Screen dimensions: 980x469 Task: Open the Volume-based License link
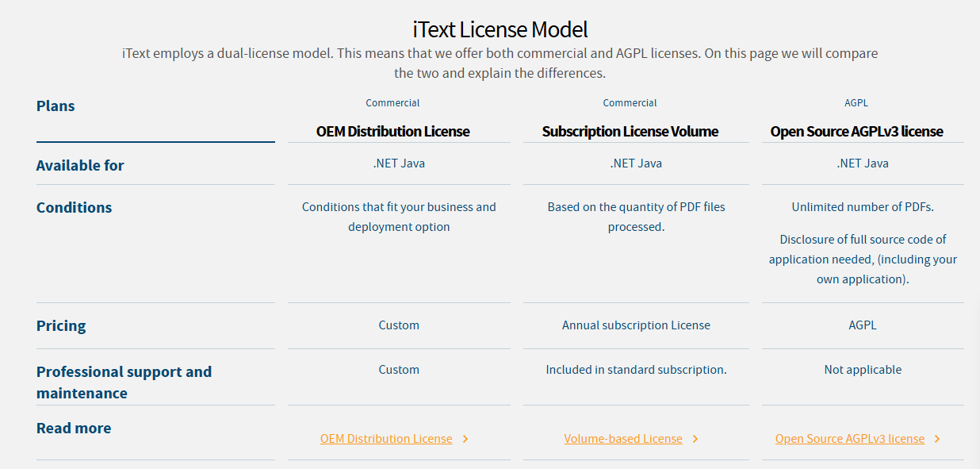point(623,439)
